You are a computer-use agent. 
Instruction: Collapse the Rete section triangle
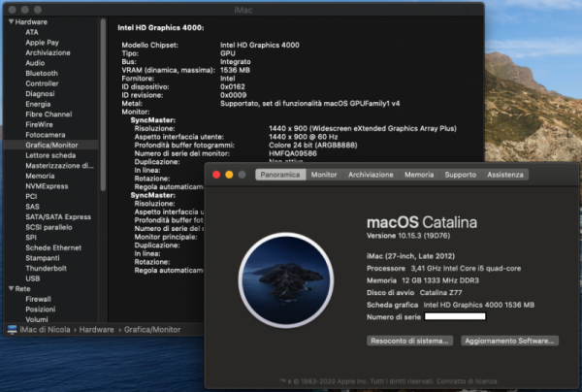[11, 289]
